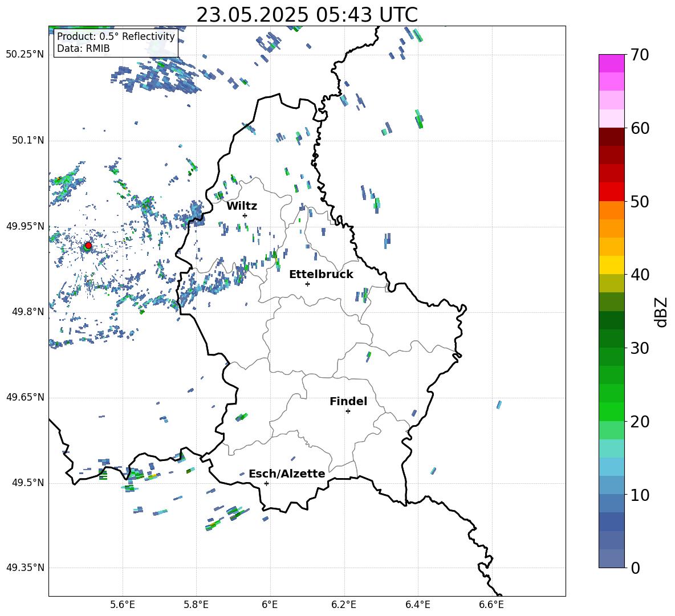Click the 49.65°N latitude label
The height and width of the screenshot is (616, 675).
[x=25, y=397]
